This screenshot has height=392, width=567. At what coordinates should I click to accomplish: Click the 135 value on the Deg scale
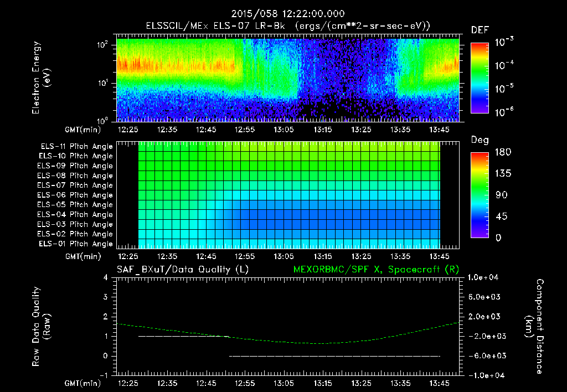tap(503, 174)
